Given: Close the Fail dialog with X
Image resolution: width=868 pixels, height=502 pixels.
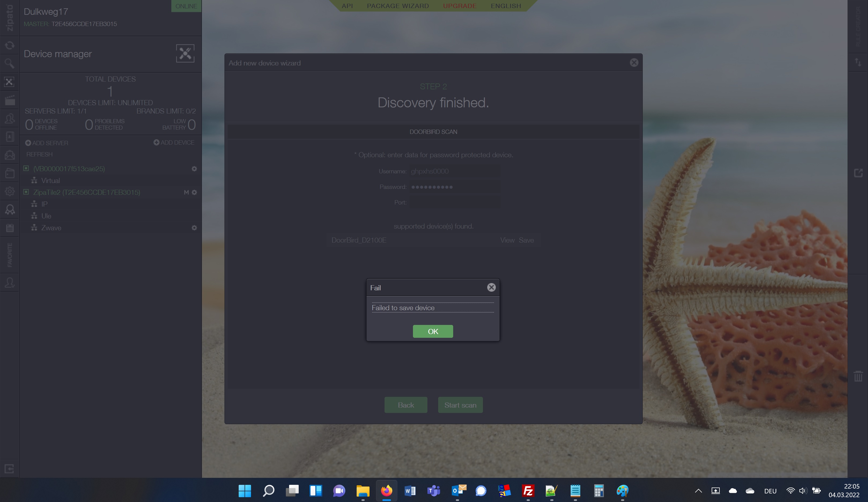Looking at the screenshot, I should (491, 287).
